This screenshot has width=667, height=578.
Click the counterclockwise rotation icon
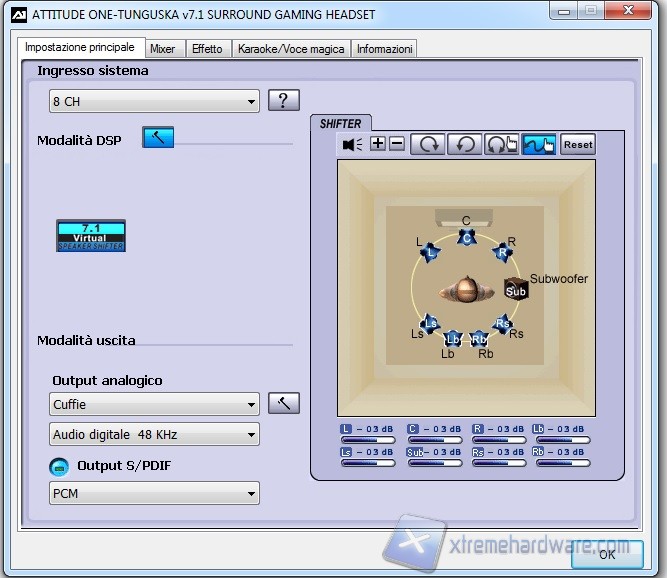coord(464,144)
